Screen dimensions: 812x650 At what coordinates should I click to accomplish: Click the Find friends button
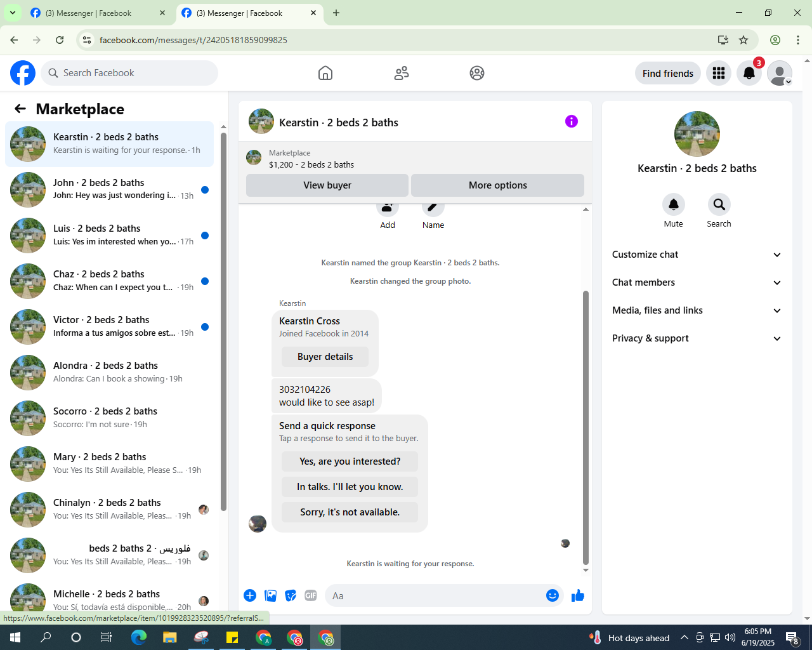coord(668,73)
